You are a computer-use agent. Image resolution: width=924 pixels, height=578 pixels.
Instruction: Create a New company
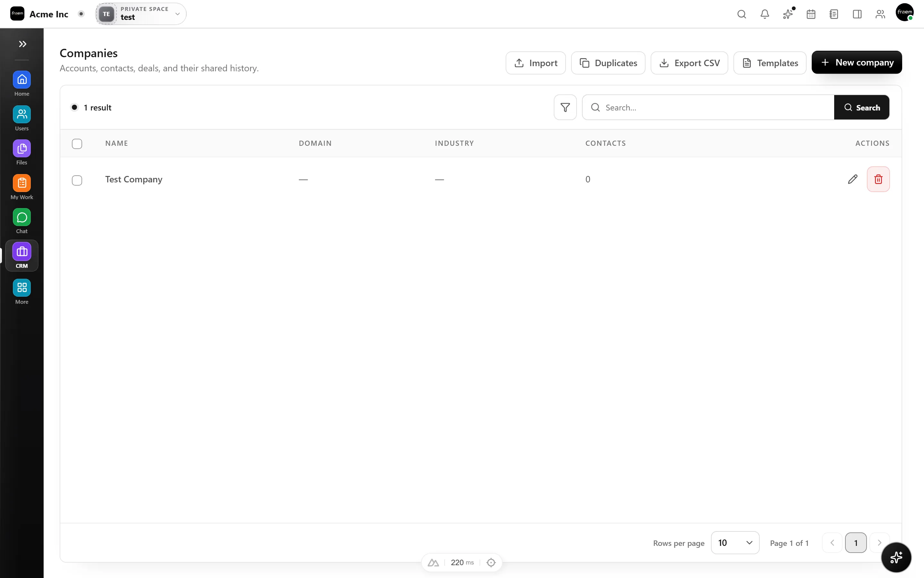pos(857,62)
